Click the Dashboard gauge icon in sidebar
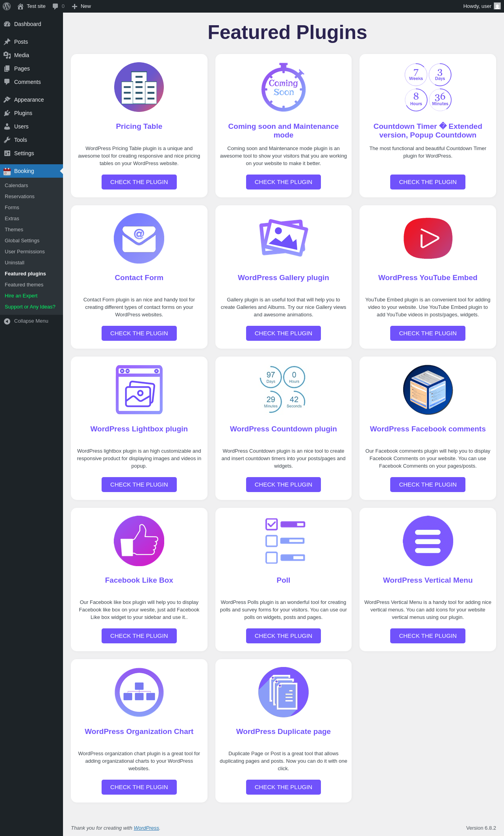504x836 pixels. coord(7,24)
